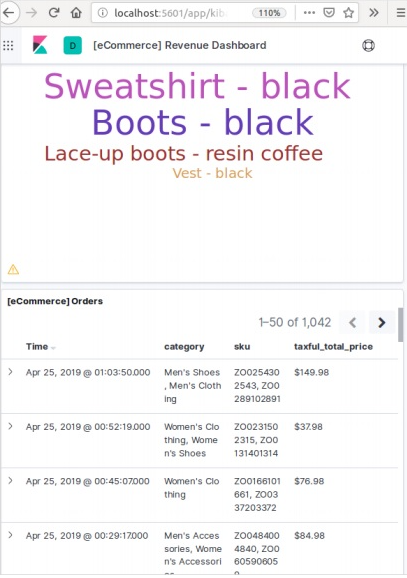Go to next page of orders
The image size is (407, 578).
382,323
